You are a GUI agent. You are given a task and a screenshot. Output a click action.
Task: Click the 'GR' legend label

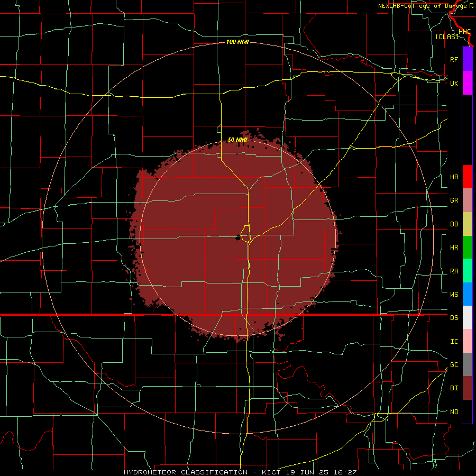(454, 200)
